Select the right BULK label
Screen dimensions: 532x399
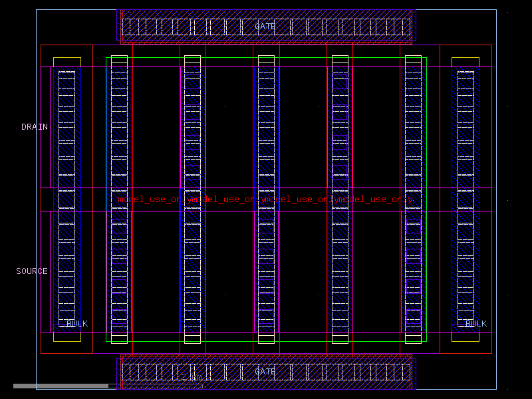[x=474, y=325]
